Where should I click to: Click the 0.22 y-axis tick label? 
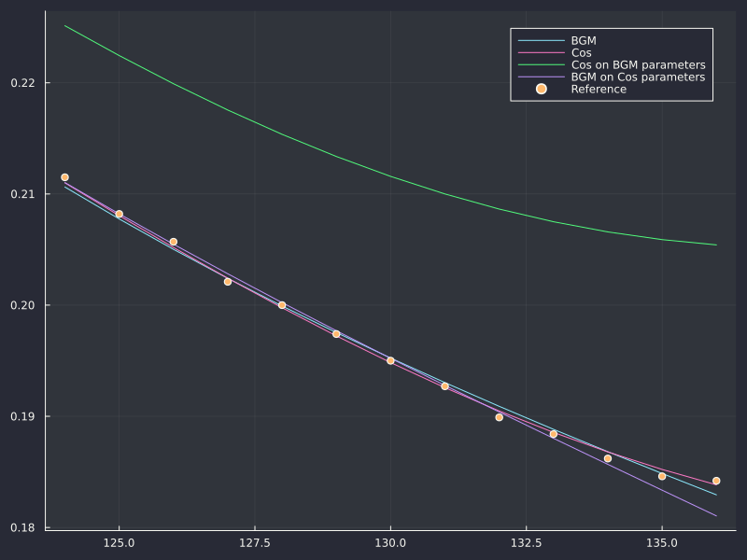[22, 83]
